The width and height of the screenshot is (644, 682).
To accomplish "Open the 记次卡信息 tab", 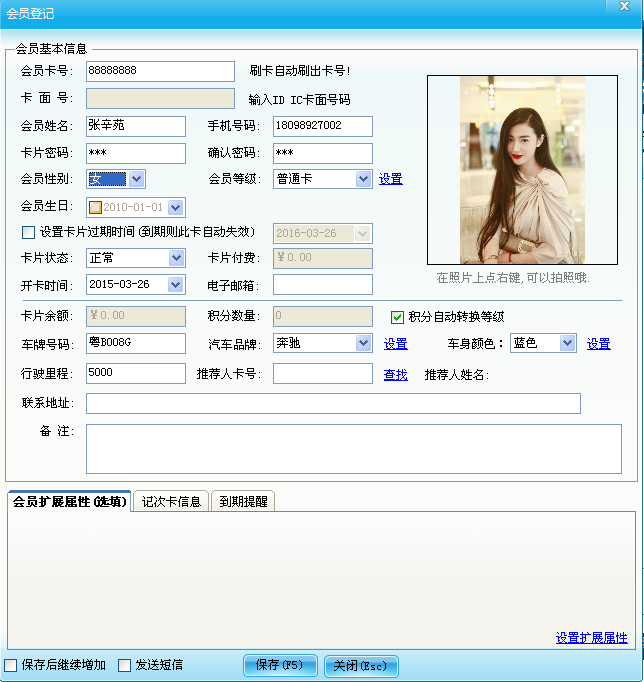I will (x=171, y=501).
